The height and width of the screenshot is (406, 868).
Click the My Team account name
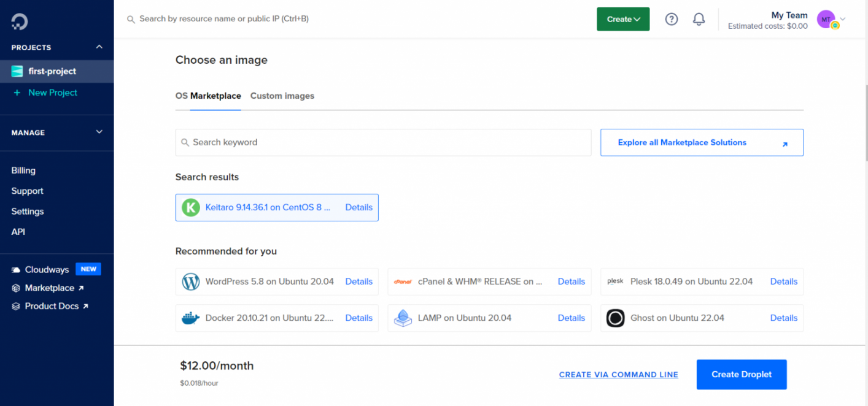pyautogui.click(x=789, y=15)
